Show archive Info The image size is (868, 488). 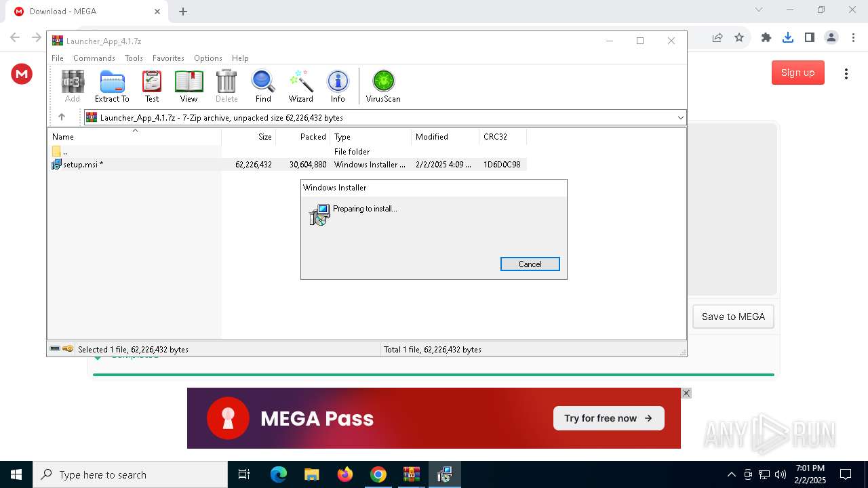point(338,86)
